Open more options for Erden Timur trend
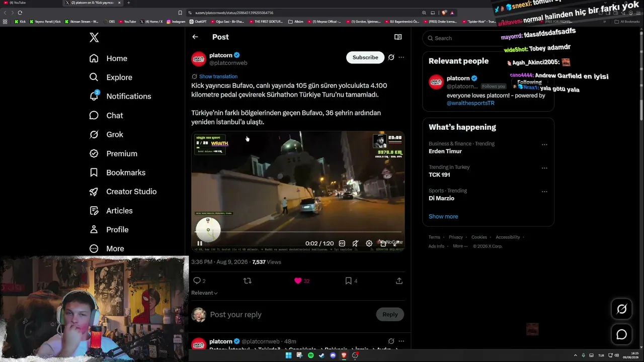The height and width of the screenshot is (362, 644). point(544,145)
